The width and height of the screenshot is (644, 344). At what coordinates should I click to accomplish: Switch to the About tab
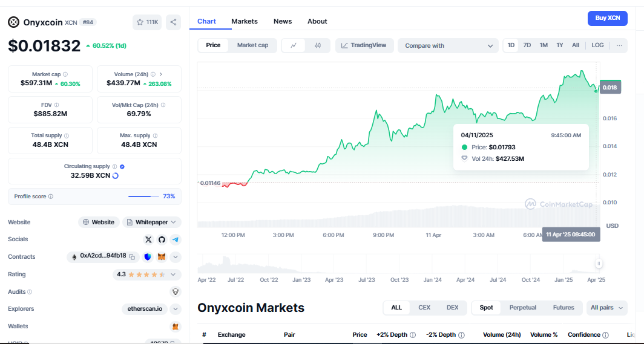317,21
